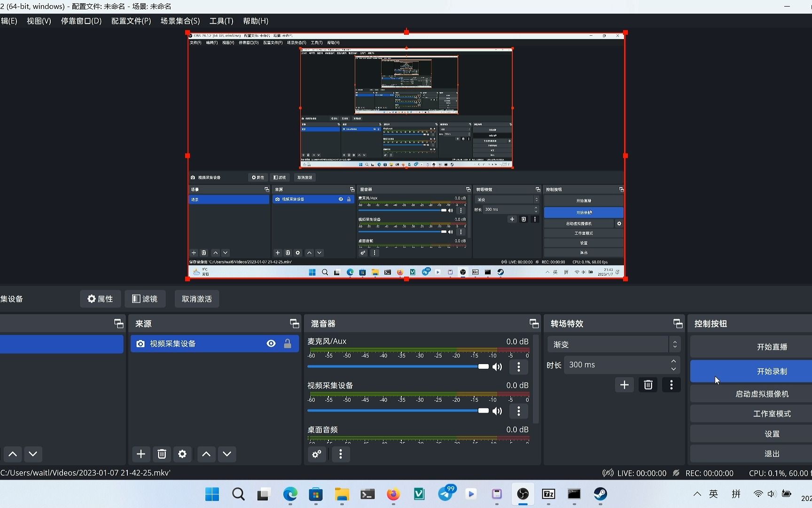Select 视频采集设备 in sources list
Image resolution: width=812 pixels, height=508 pixels.
pyautogui.click(x=214, y=344)
